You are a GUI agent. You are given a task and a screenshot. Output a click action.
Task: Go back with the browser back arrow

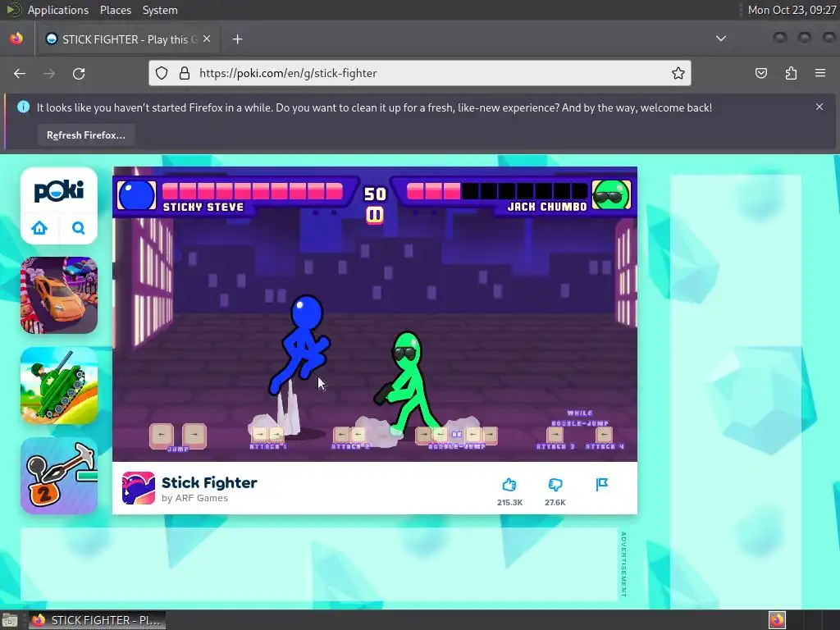click(x=20, y=73)
